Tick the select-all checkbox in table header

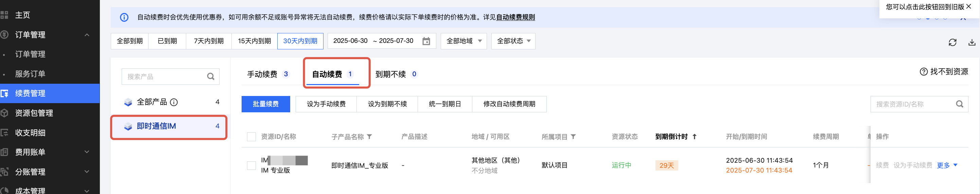pyautogui.click(x=251, y=137)
